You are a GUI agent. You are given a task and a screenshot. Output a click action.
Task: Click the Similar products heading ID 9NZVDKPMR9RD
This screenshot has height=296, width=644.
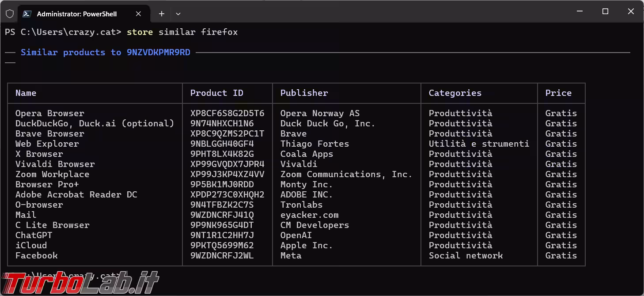(x=158, y=52)
